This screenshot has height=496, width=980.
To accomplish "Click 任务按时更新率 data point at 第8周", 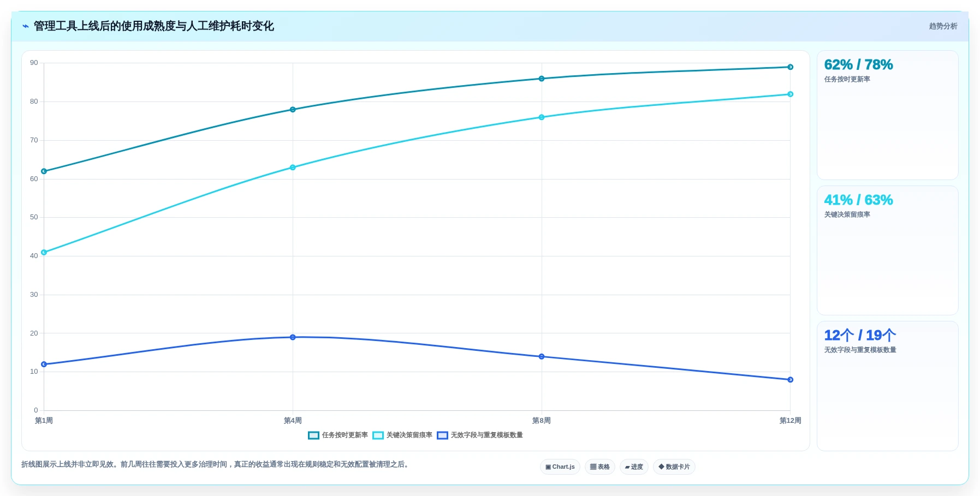I will 542,79.
